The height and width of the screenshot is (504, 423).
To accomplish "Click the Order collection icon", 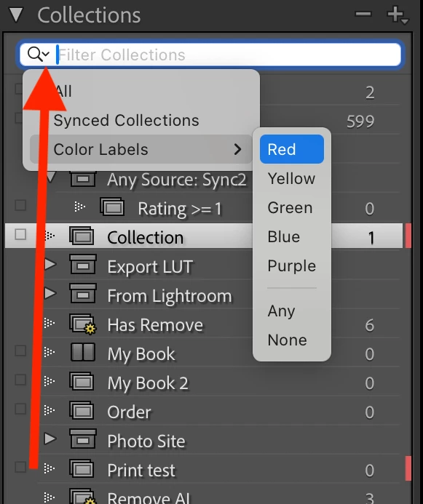I will [82, 411].
